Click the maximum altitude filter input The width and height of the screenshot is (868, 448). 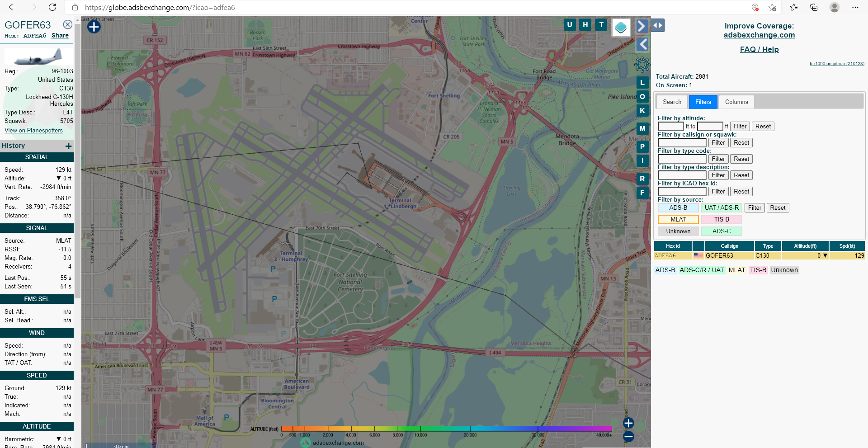point(710,127)
